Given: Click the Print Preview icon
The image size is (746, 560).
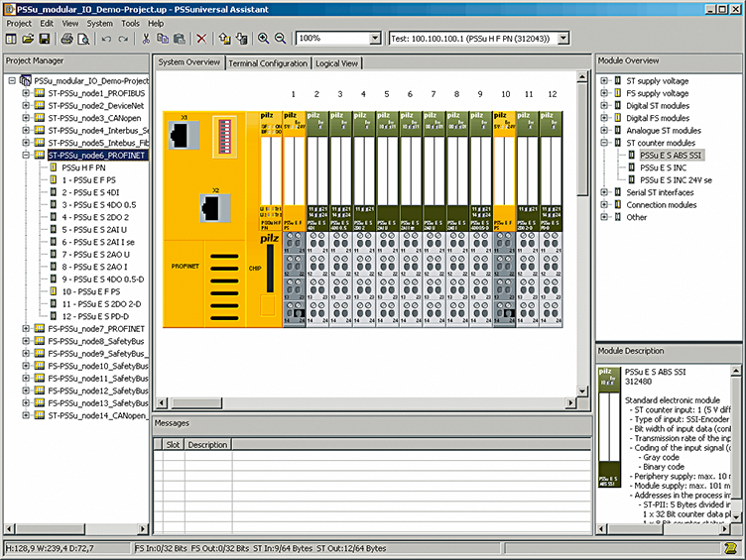Looking at the screenshot, I should click(x=83, y=39).
